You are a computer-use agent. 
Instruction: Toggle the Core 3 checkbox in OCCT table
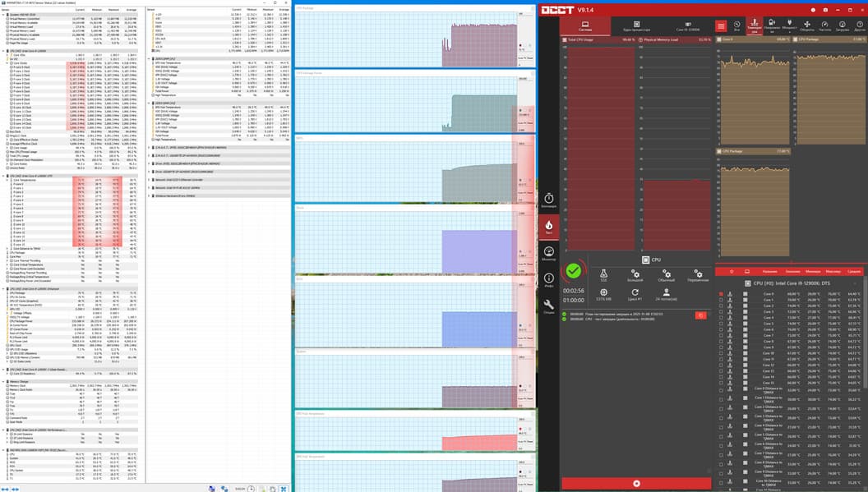pos(721,311)
